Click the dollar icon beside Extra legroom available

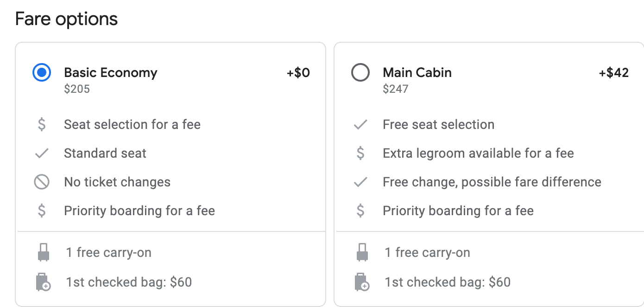[360, 153]
